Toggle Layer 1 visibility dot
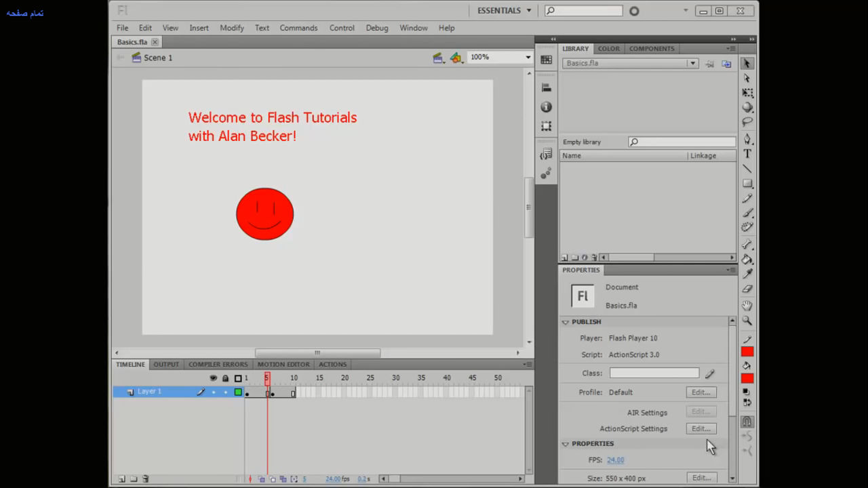The width and height of the screenshot is (868, 488). tap(213, 392)
